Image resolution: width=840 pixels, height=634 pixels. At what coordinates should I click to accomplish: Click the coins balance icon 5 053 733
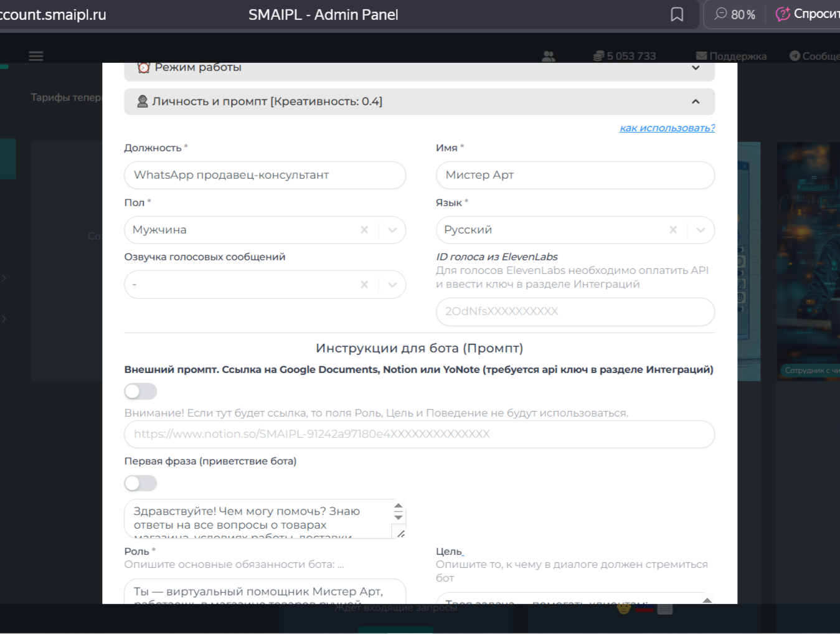tap(598, 56)
